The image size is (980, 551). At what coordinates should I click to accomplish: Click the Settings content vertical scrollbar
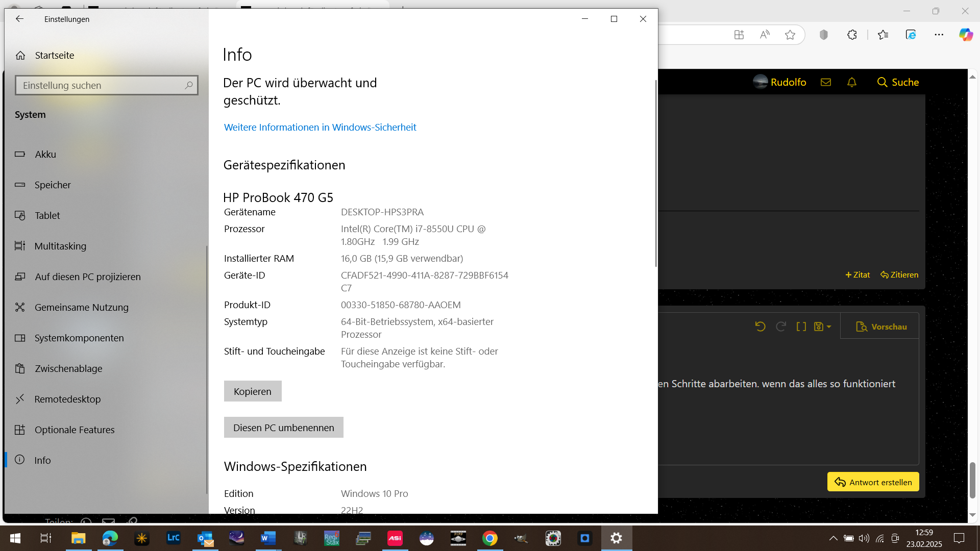[x=656, y=173]
